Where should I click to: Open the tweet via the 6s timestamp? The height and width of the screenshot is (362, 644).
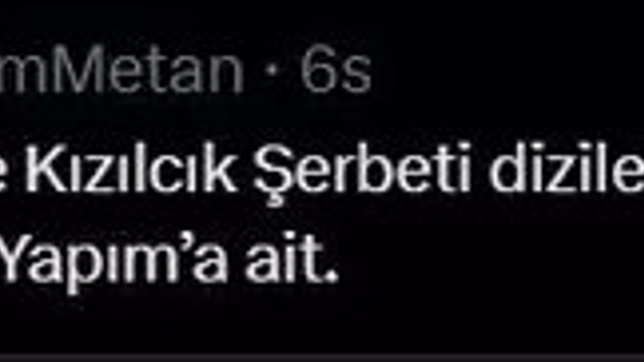pos(336,72)
